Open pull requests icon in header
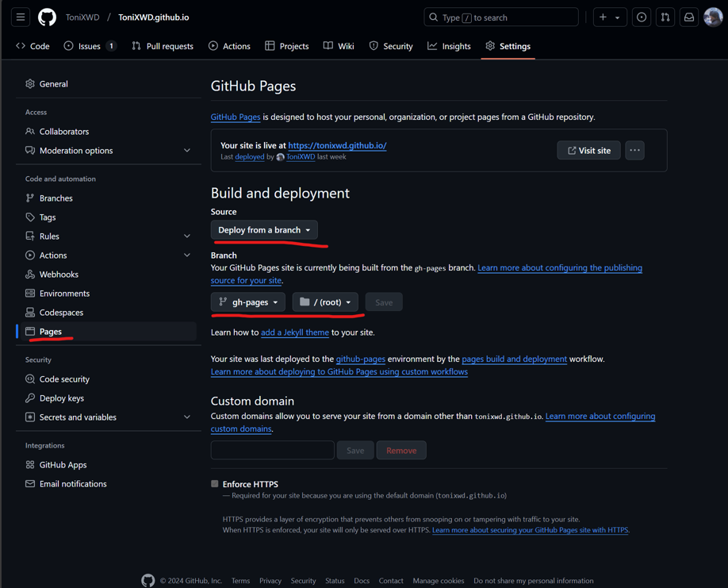 click(x=665, y=17)
